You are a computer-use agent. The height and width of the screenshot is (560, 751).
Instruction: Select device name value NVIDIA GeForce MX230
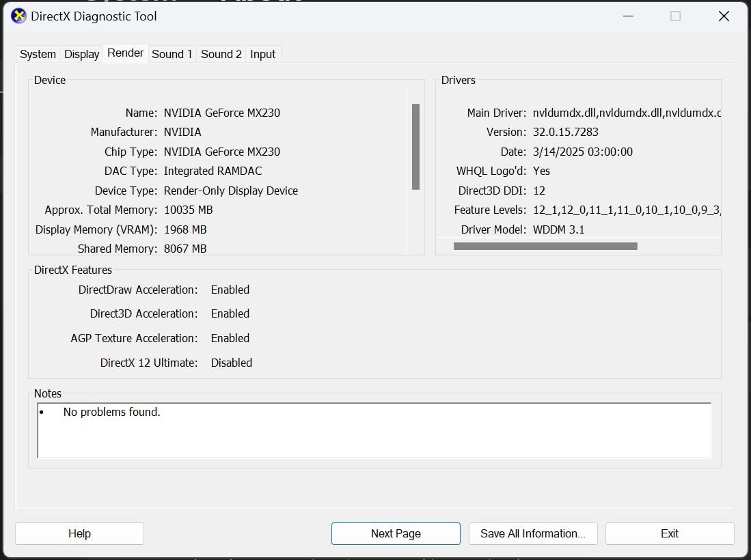click(x=222, y=113)
